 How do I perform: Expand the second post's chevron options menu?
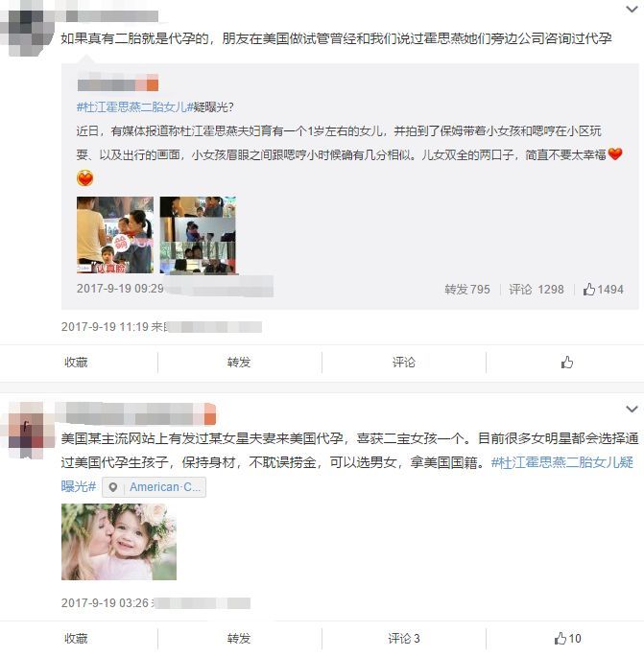632,409
